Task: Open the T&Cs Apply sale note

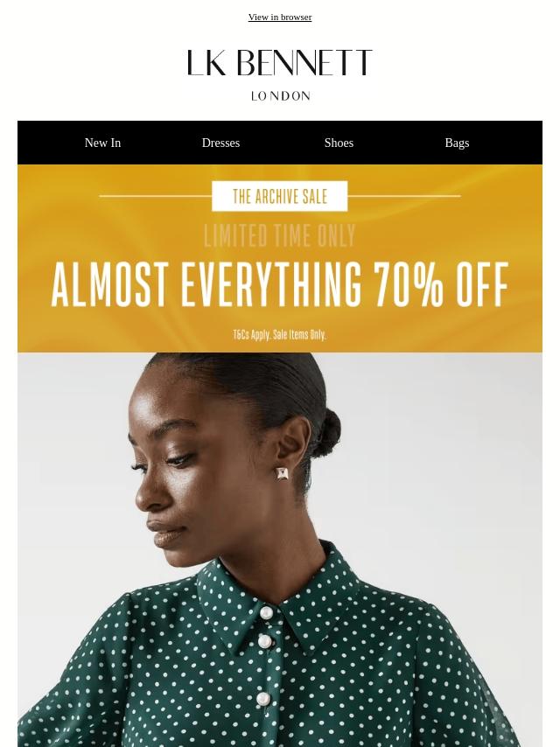Action: pos(280,334)
